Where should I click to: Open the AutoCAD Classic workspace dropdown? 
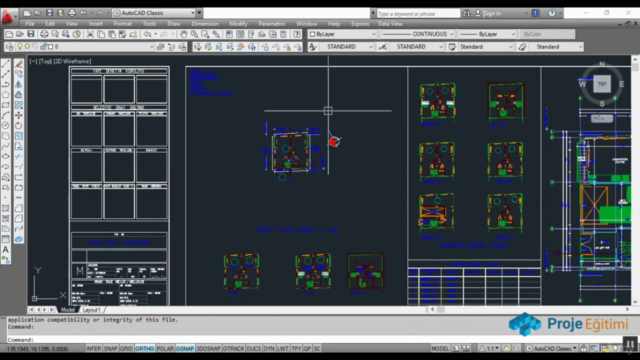[x=154, y=13]
